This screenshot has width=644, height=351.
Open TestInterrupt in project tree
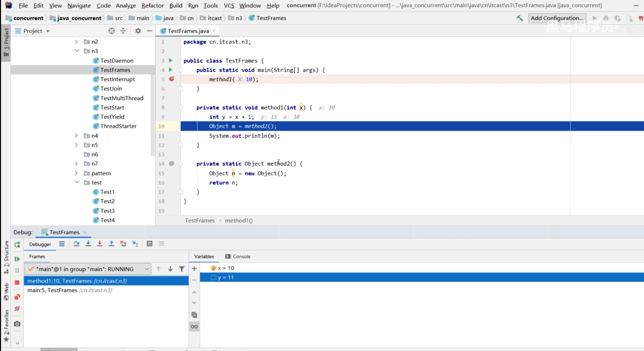pyautogui.click(x=117, y=79)
